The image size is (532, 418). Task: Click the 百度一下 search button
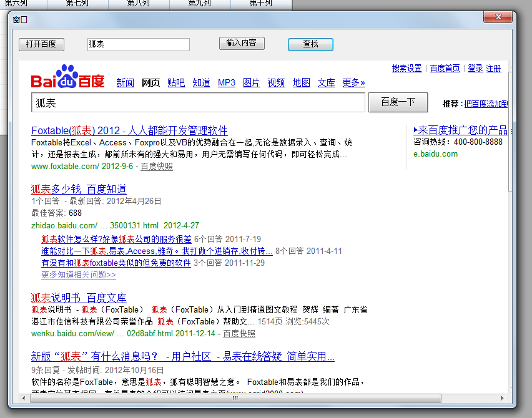(x=398, y=102)
